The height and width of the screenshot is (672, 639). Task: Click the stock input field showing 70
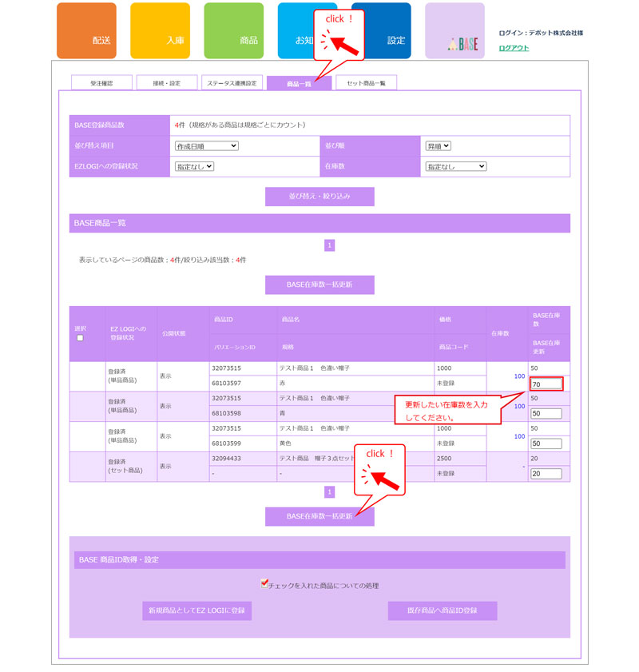[546, 384]
